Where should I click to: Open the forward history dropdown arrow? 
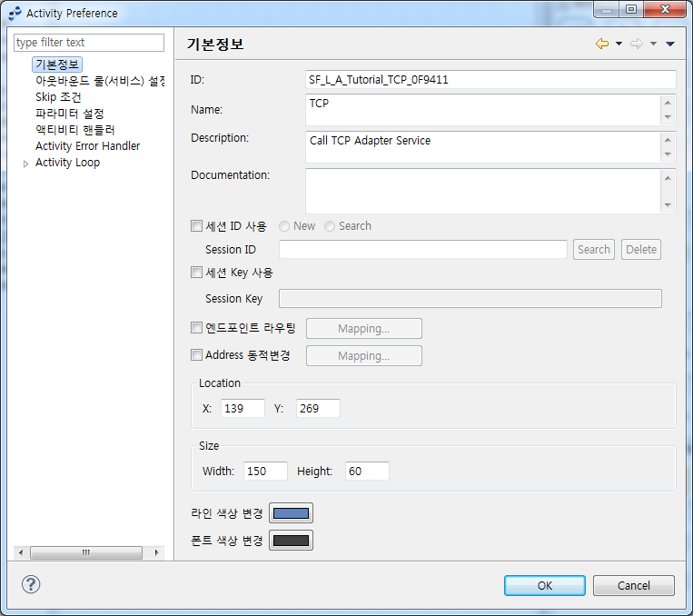pos(653,44)
